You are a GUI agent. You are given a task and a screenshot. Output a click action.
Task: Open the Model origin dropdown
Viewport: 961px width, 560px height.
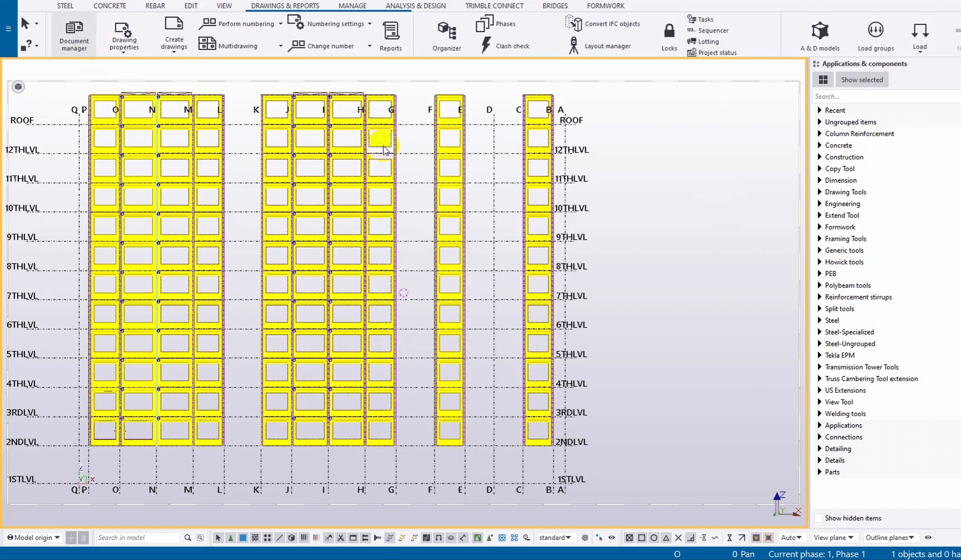click(x=34, y=537)
